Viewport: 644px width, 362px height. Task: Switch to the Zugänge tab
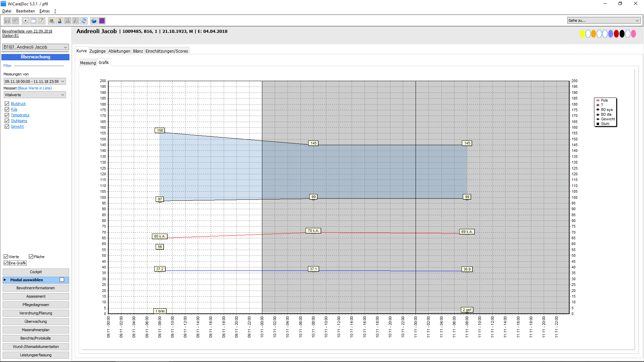point(98,51)
